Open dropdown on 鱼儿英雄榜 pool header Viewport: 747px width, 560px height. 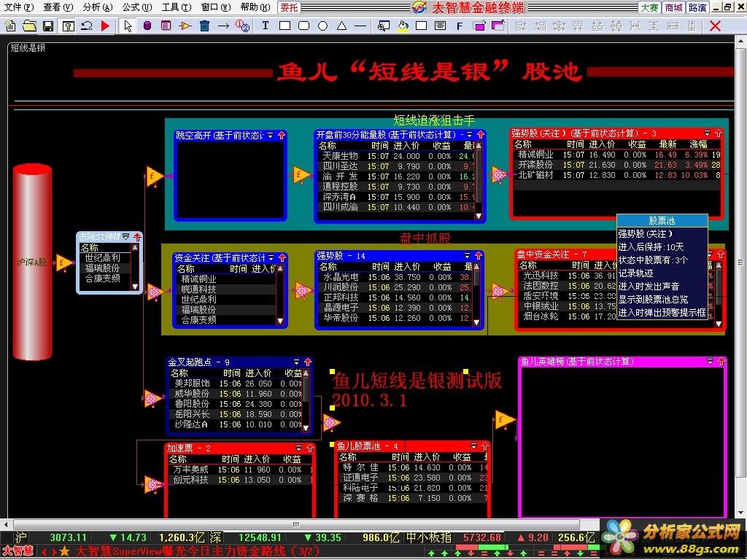click(x=710, y=362)
